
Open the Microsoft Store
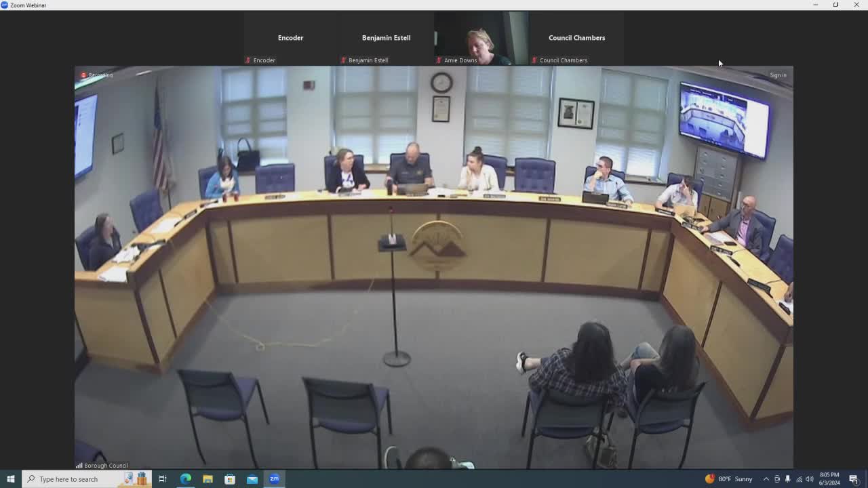(x=230, y=479)
